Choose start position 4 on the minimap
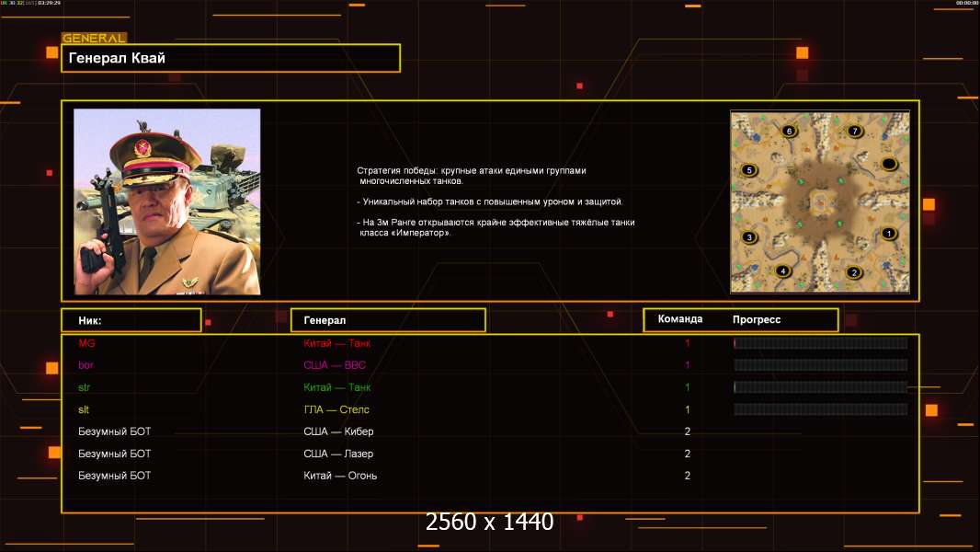Screen dimensions: 980x552 pos(782,270)
